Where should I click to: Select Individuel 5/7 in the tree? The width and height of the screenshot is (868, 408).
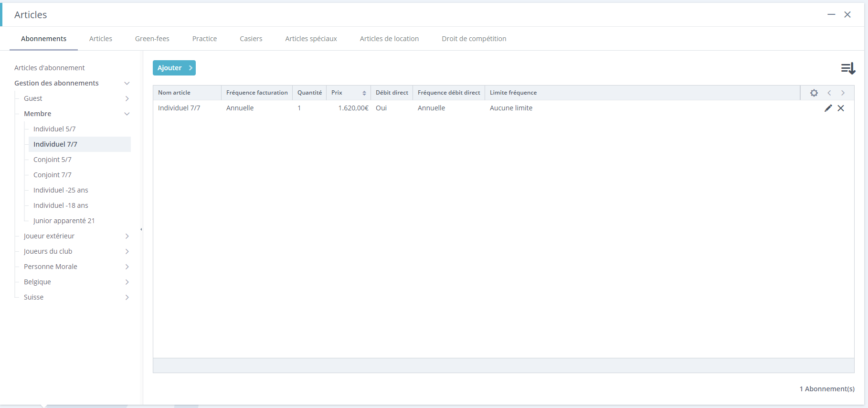click(x=54, y=129)
